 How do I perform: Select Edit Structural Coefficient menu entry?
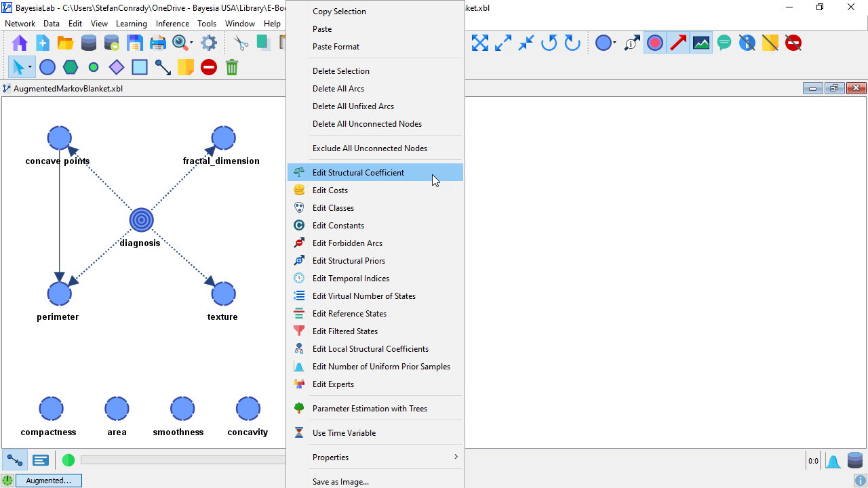tap(358, 173)
